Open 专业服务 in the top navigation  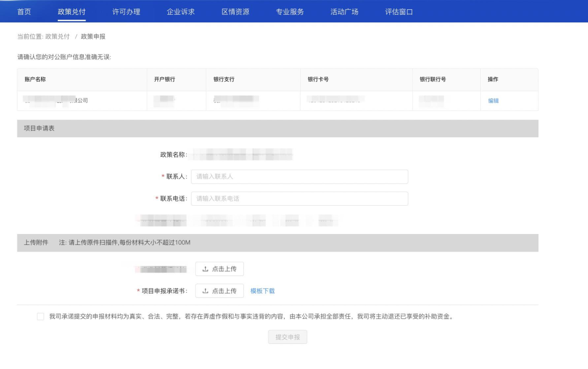(290, 11)
